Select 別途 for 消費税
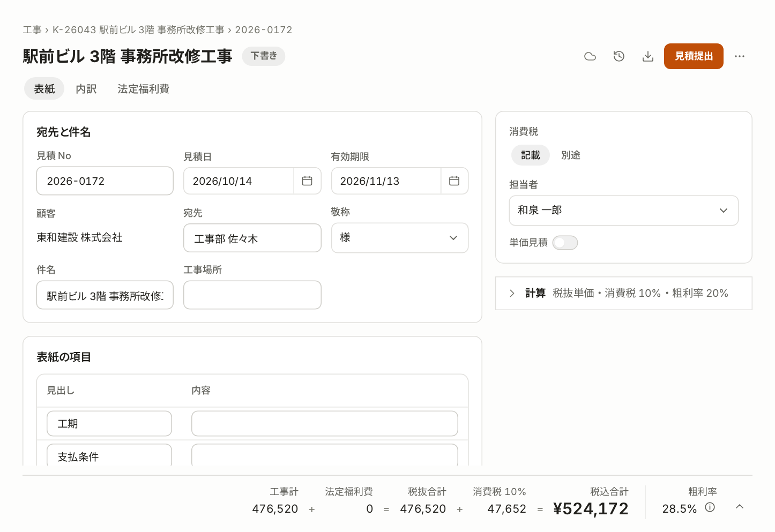775x532 pixels. [x=571, y=155]
